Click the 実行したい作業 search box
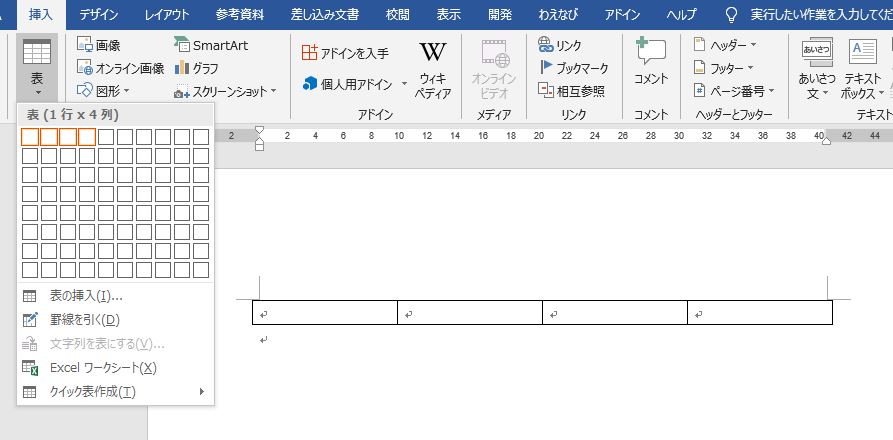This screenshot has height=440, width=893. (x=808, y=15)
